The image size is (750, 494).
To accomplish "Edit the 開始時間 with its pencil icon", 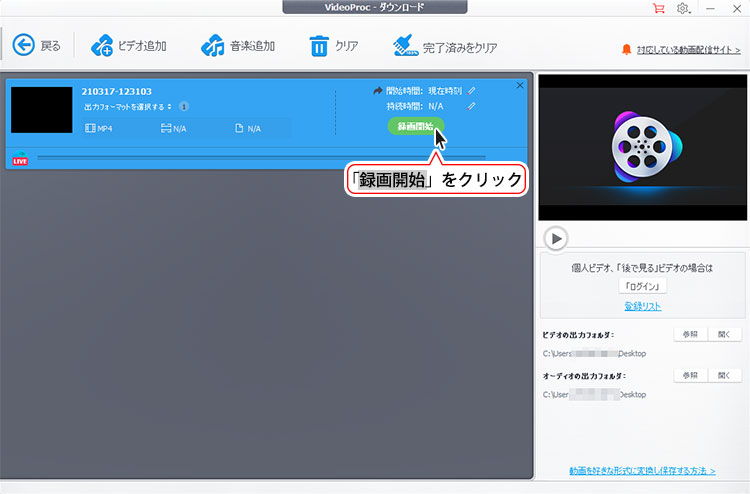I will pos(472,90).
